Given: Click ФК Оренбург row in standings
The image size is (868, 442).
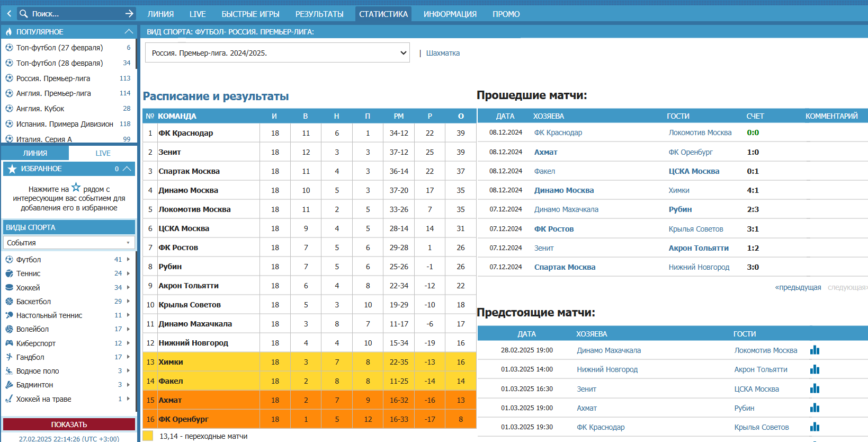Looking at the screenshot, I should (309, 419).
